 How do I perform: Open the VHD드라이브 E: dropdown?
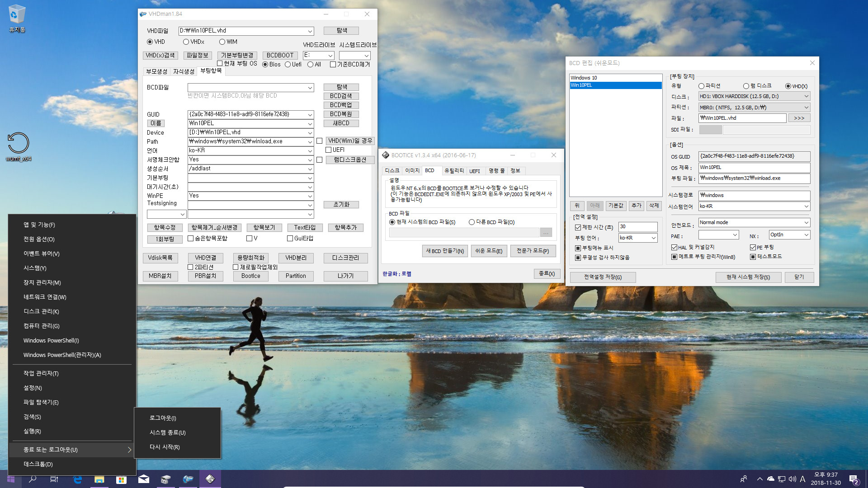tap(330, 55)
